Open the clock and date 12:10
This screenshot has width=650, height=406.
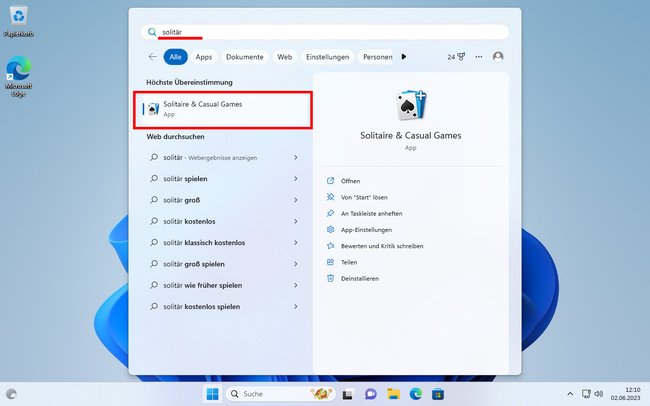(x=625, y=394)
